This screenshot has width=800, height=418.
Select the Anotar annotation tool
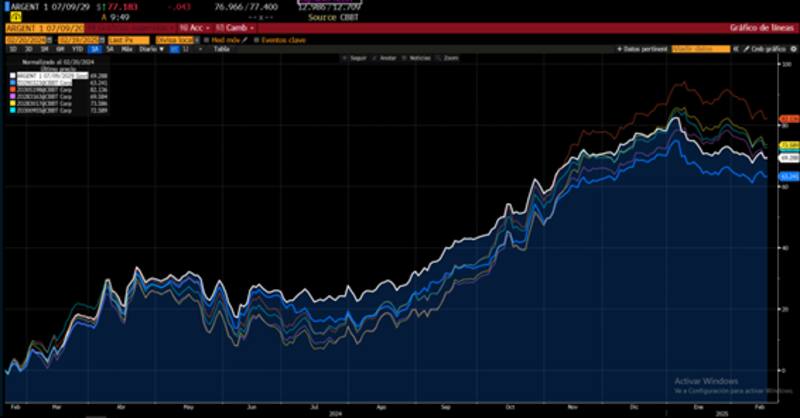[377, 59]
